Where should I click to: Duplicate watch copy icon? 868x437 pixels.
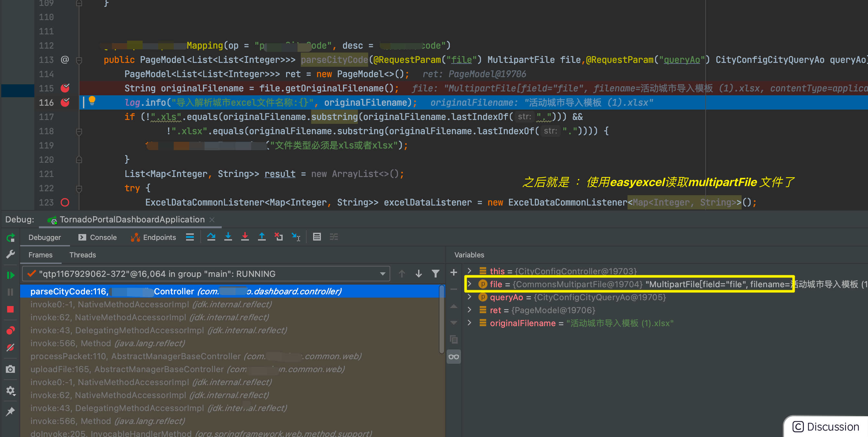pos(454,340)
